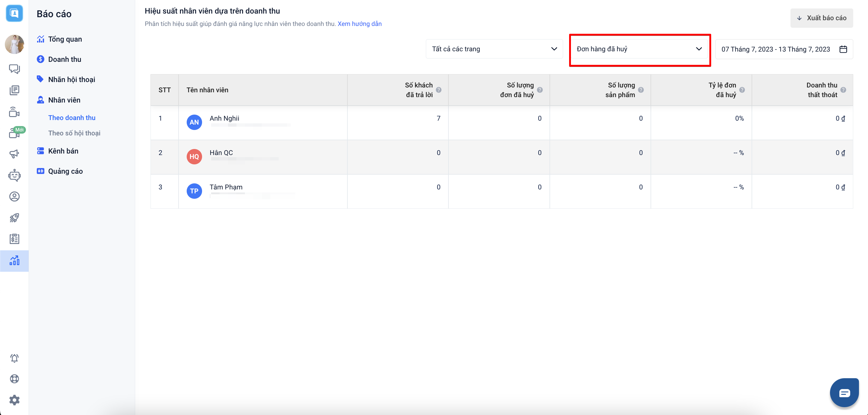Click the chatbot robot icon in sidebar
Image resolution: width=868 pixels, height=415 pixels.
(x=14, y=176)
